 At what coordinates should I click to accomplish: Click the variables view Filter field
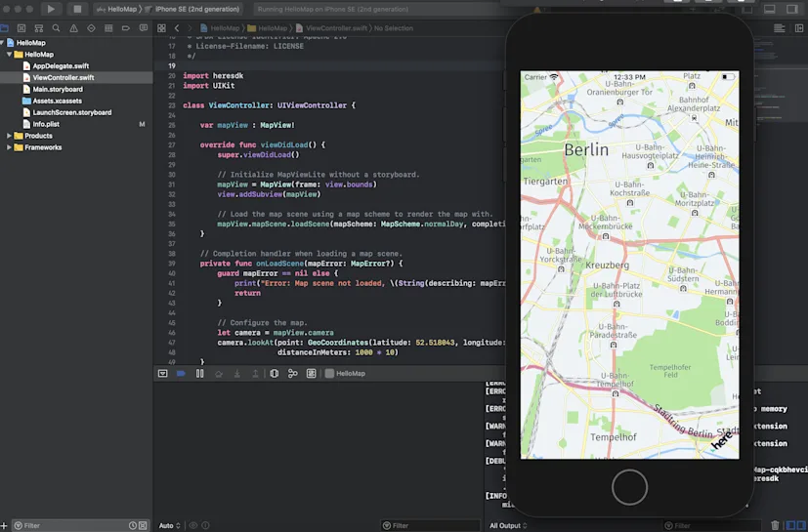tap(430, 525)
